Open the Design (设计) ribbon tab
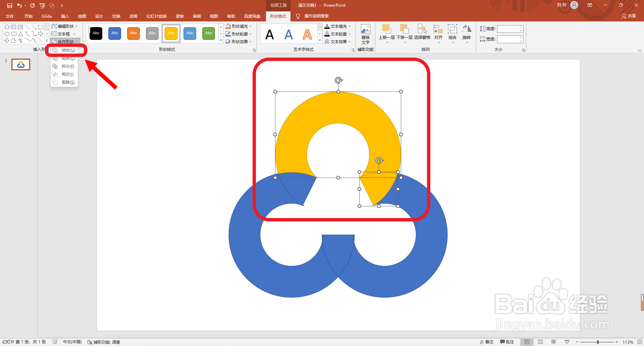Image resolution: width=644 pixels, height=346 pixels. pyautogui.click(x=99, y=16)
